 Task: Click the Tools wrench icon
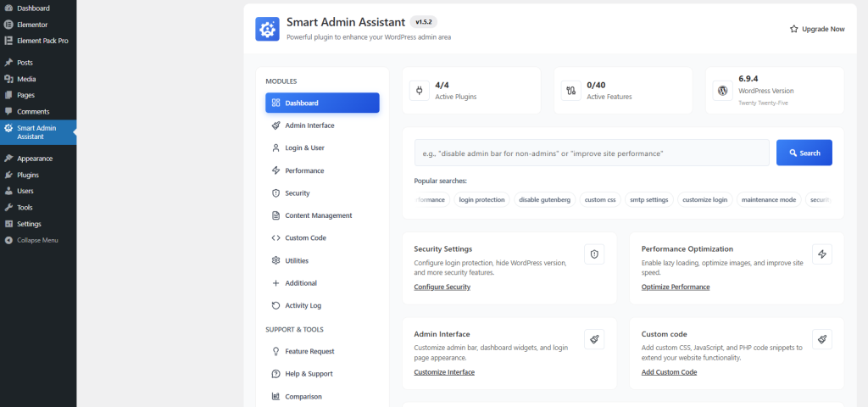[x=8, y=207]
